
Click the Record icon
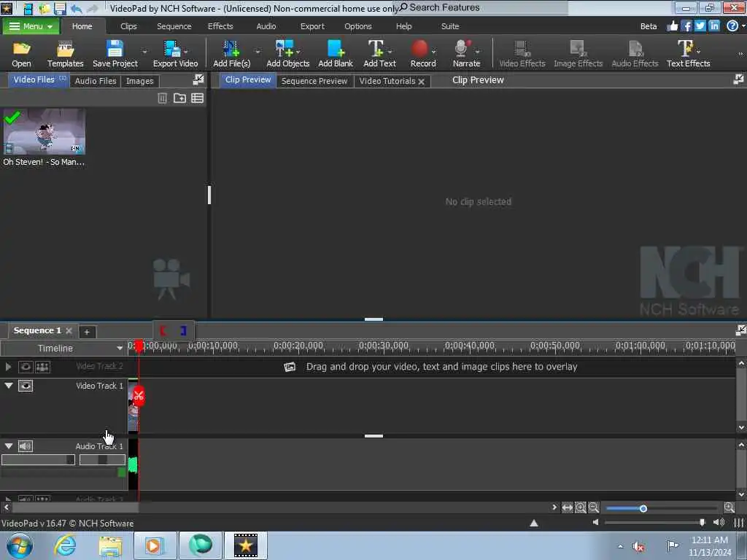419,49
